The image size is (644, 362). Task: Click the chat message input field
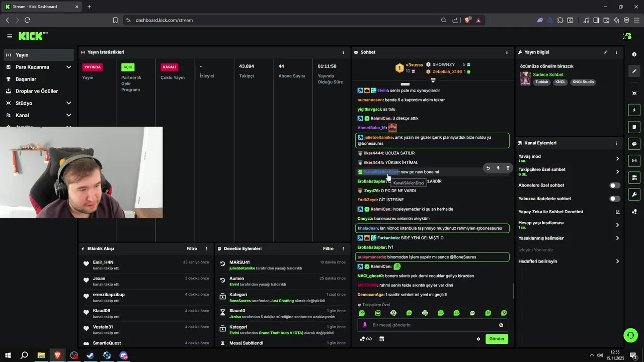coord(433,325)
